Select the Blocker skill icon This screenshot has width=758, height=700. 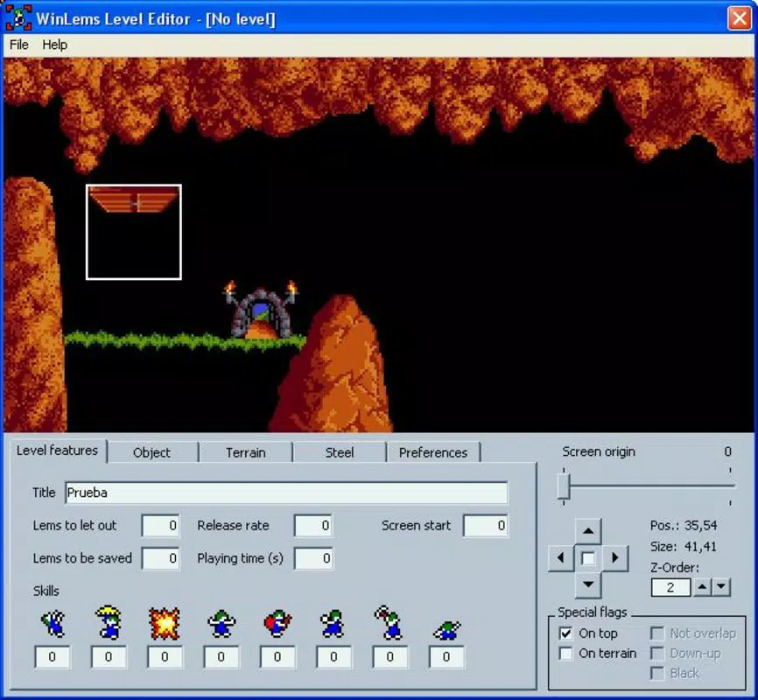(221, 623)
